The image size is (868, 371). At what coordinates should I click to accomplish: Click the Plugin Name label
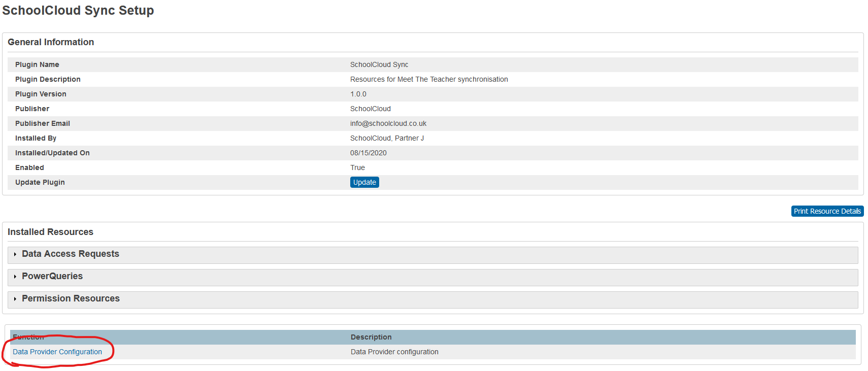pos(37,64)
